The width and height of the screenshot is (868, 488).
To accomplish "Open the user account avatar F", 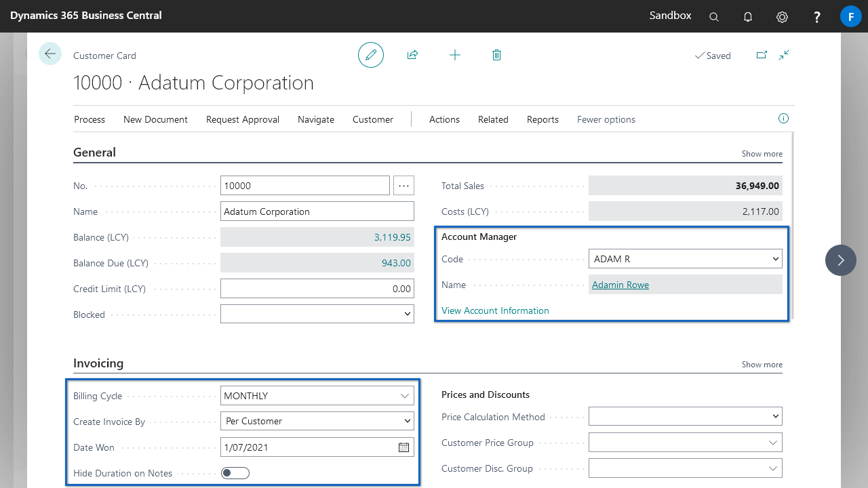I will tap(850, 16).
